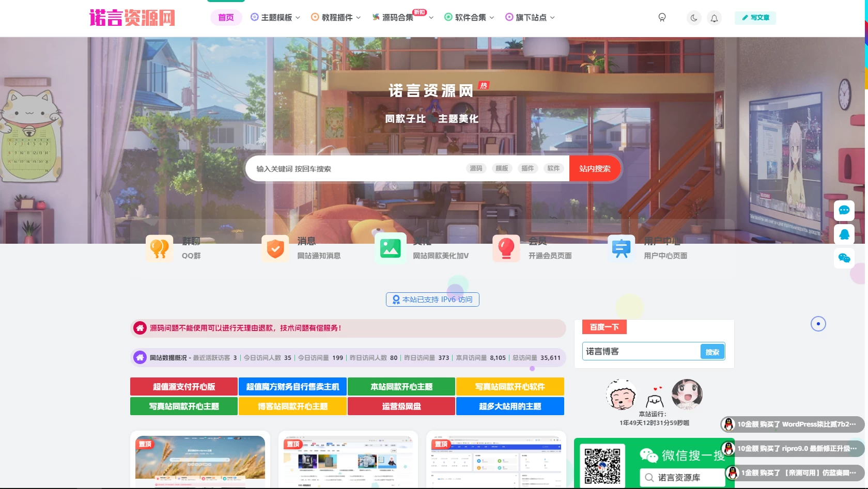Enable the 源码 search filter tag

(475, 168)
